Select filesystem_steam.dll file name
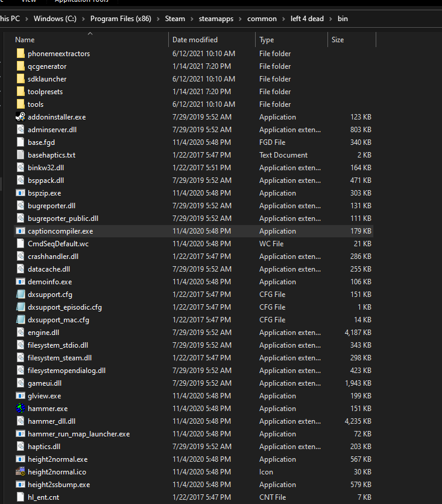This screenshot has width=442, height=504. click(x=60, y=358)
